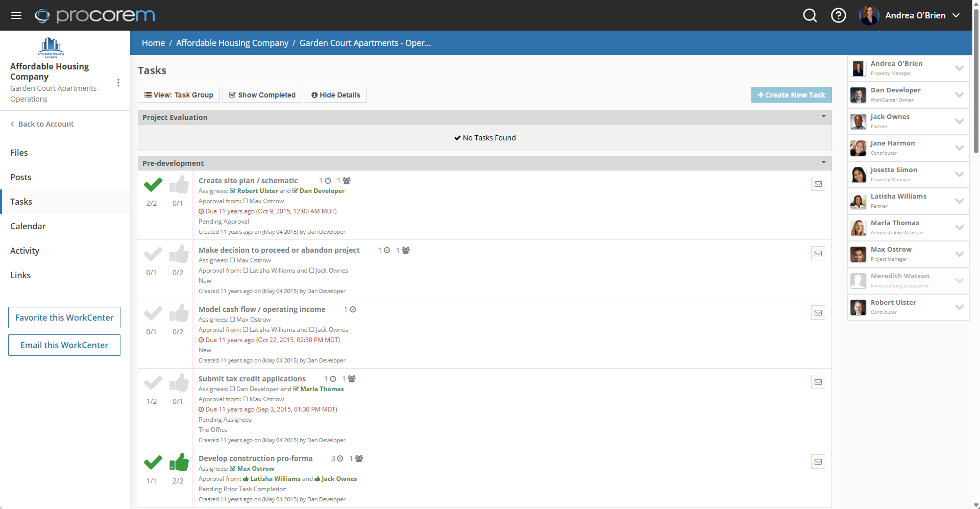Image resolution: width=980 pixels, height=509 pixels.
Task: Check Max Ostrow assignee on Make decision task
Action: 233,260
